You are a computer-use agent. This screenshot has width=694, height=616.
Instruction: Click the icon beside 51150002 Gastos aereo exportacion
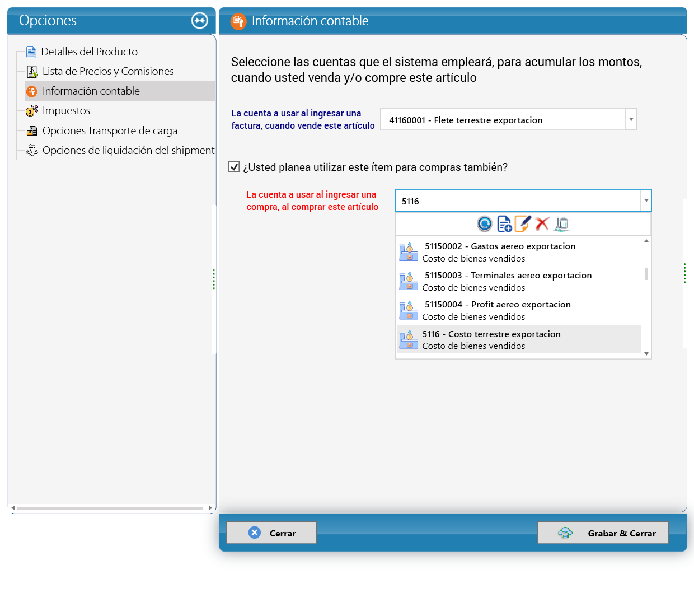pos(409,252)
